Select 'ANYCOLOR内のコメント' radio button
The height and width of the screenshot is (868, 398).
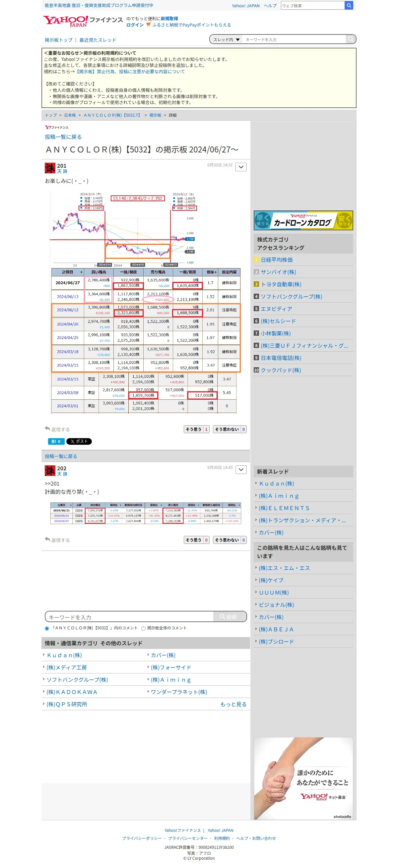[x=47, y=628]
